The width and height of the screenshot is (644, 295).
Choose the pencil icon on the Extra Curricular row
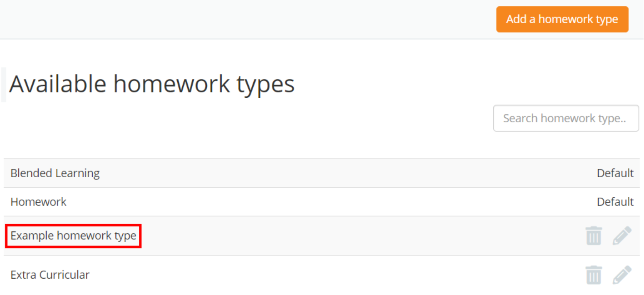622,275
